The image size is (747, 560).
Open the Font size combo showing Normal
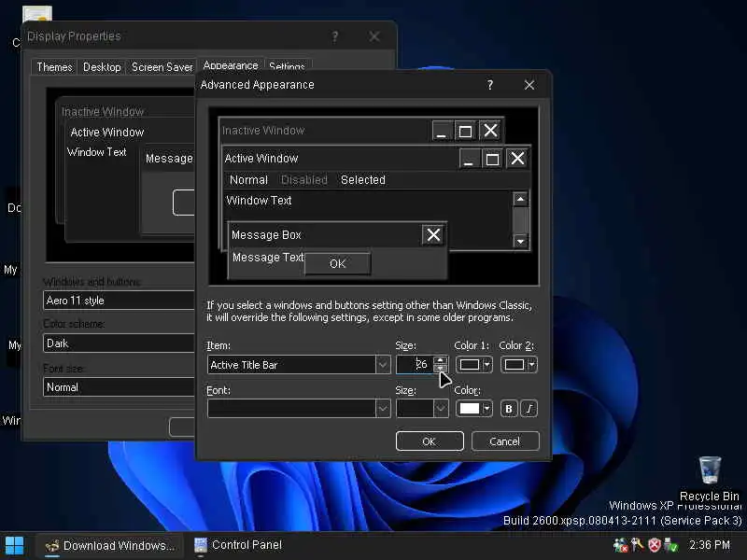coord(119,387)
